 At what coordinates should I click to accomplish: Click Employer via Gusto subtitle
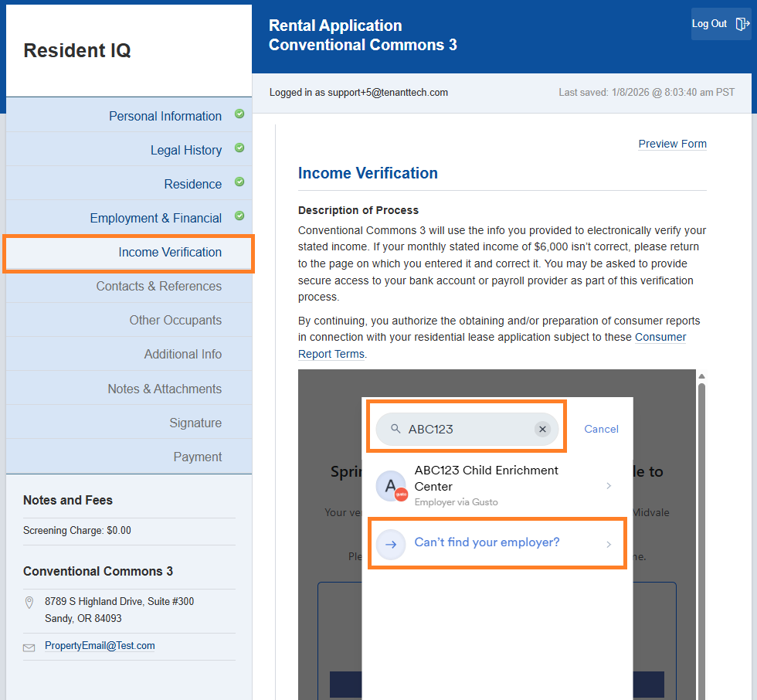(x=457, y=502)
